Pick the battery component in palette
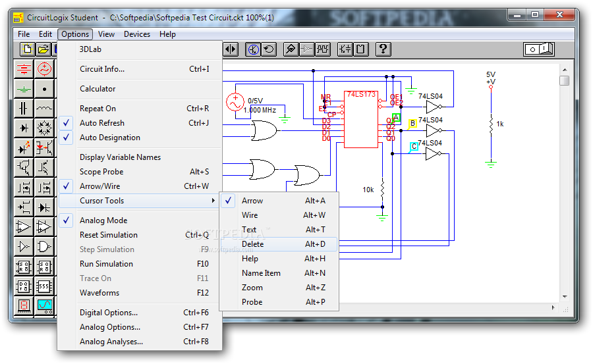This screenshot has width=593, height=364. coord(24,69)
